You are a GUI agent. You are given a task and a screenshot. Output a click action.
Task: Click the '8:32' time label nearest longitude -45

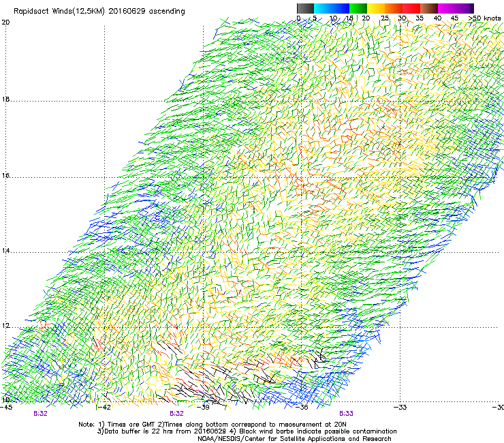[40, 414]
